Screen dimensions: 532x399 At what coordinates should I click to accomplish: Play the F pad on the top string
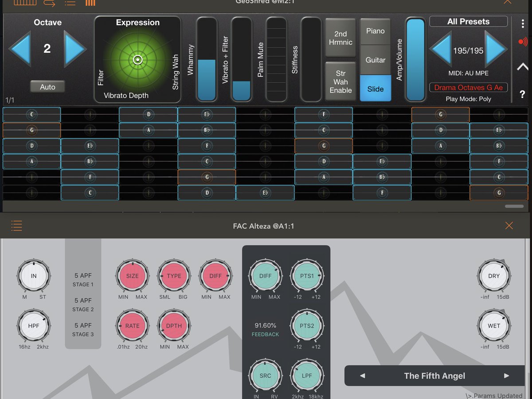(324, 114)
